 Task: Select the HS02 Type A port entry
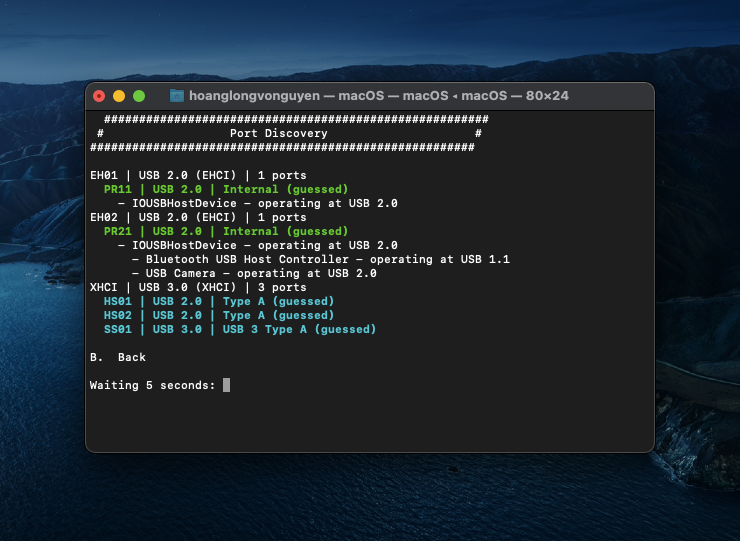218,315
